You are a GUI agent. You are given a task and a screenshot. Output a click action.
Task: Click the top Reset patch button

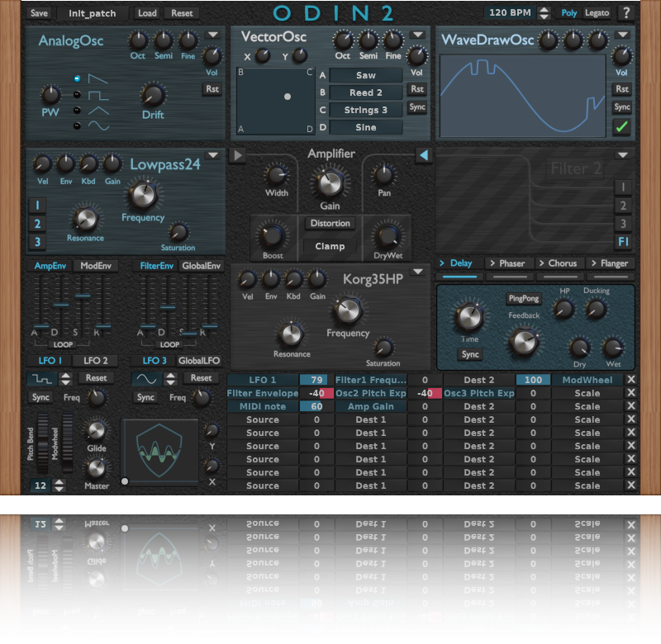pyautogui.click(x=182, y=13)
